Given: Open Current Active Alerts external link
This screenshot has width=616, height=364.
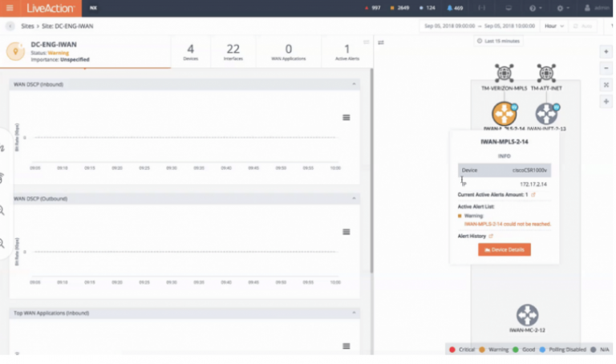Looking at the screenshot, I should click(x=533, y=194).
